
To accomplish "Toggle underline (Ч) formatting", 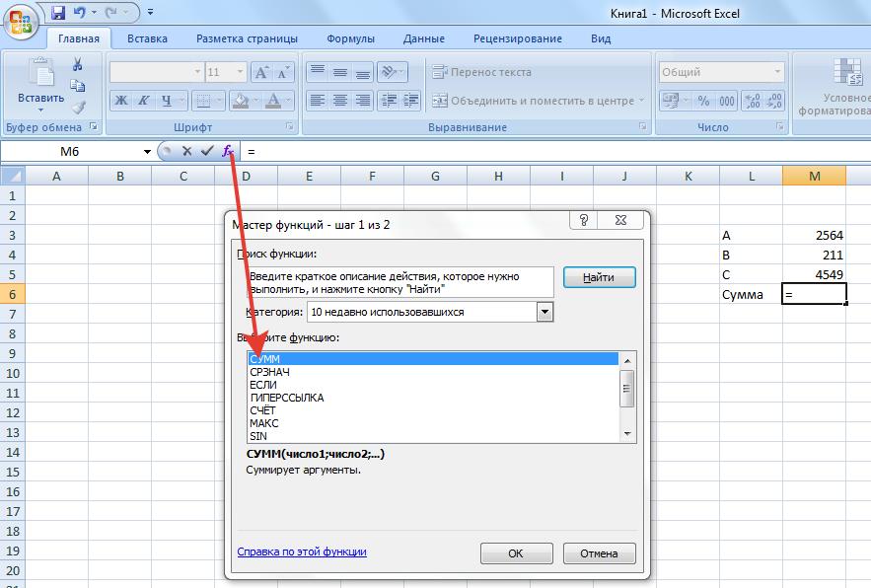I will click(166, 101).
